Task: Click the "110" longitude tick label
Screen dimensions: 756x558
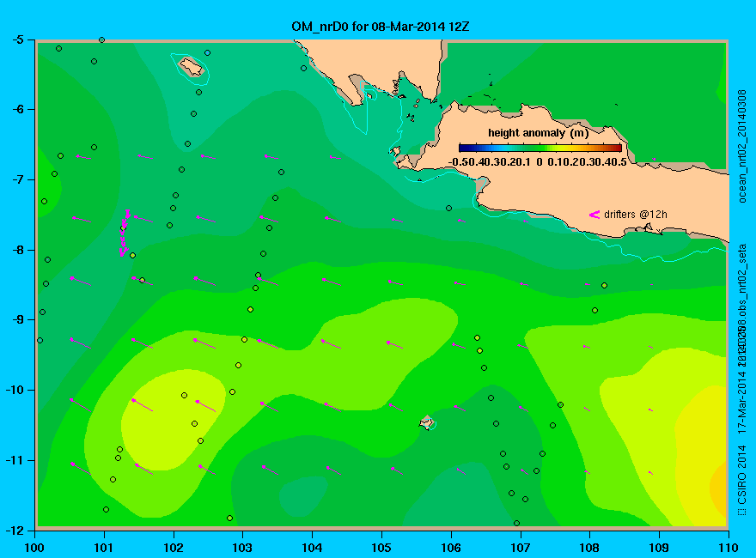Action: click(x=729, y=548)
